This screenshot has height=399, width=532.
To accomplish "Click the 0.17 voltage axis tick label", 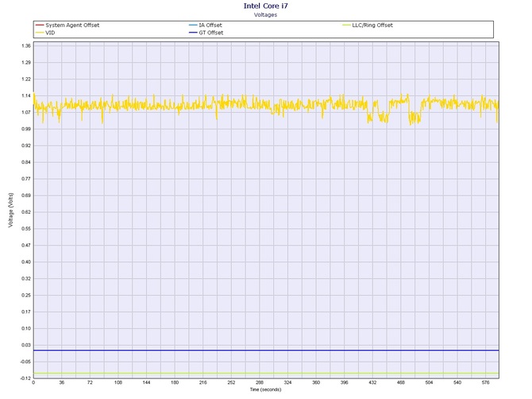I will (x=26, y=312).
